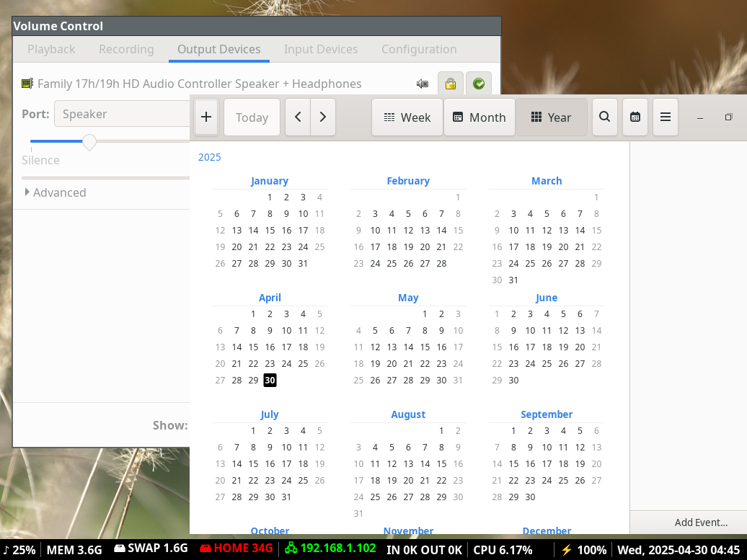Open February month heading
747x560 pixels.
coord(408,181)
